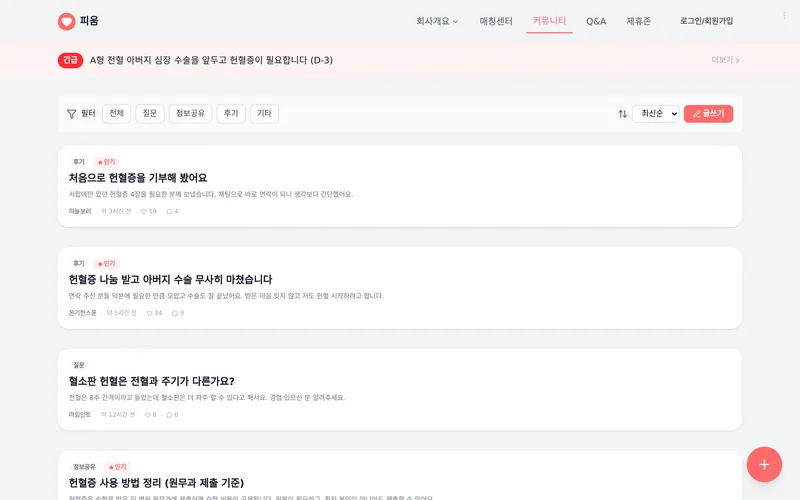This screenshot has height=500, width=800.
Task: Click the 후기 tag on 처음으로 헌혈증을 post
Action: 79,162
